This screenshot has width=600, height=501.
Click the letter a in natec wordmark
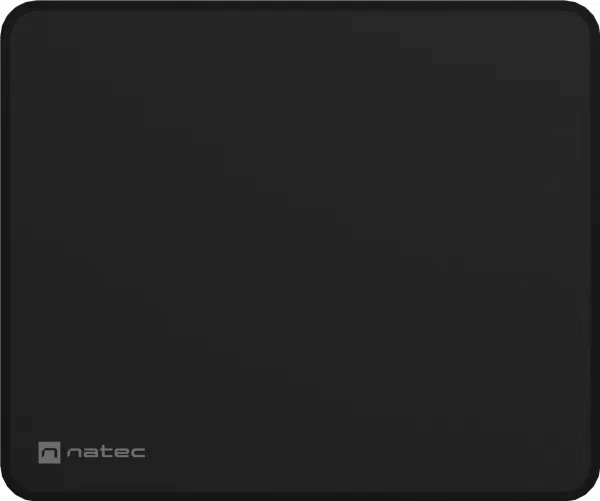coord(92,453)
